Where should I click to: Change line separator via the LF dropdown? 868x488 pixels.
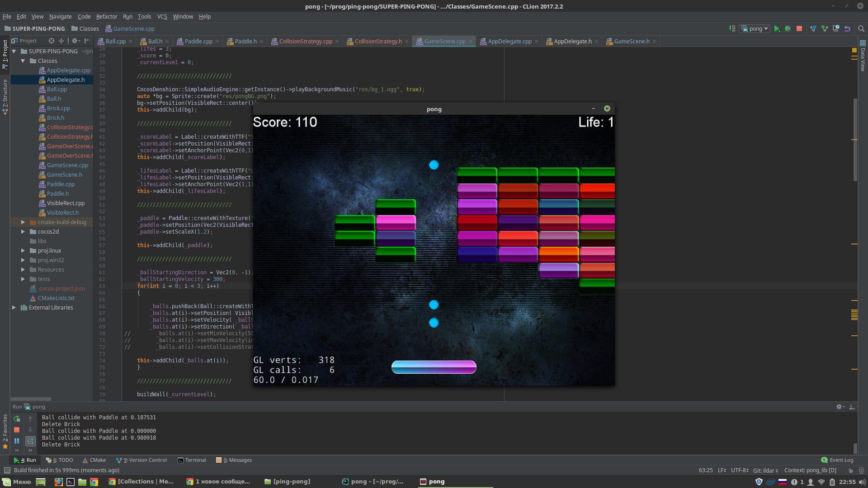722,470
